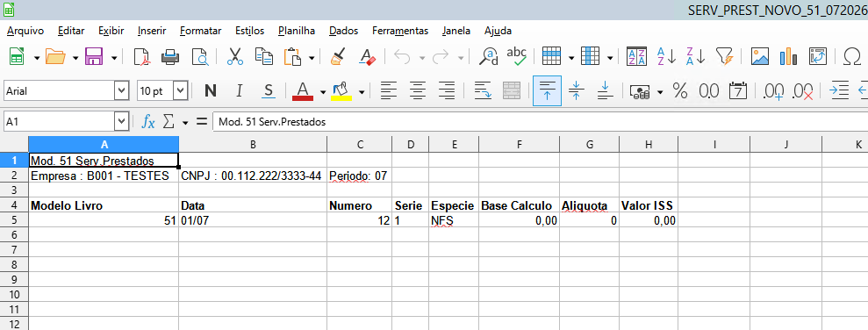Toggle the Align top button

(x=547, y=90)
